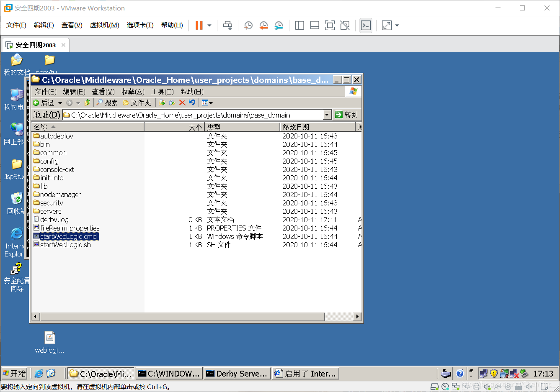Click the stretch guest display icon
The height and width of the screenshot is (392, 560).
387,26
